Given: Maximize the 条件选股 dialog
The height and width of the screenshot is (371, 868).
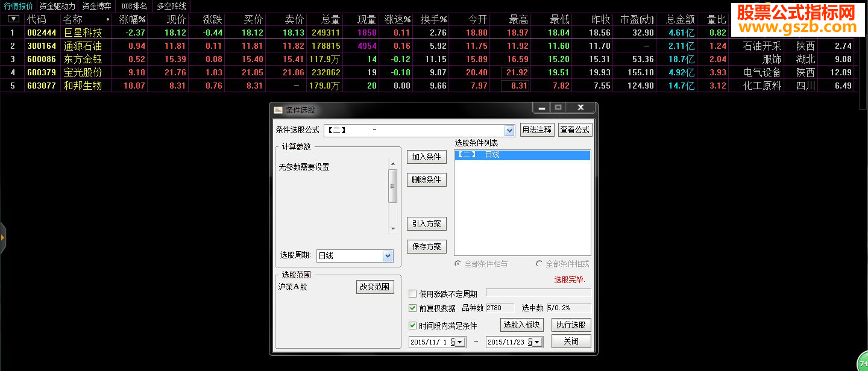Looking at the screenshot, I should (559, 108).
